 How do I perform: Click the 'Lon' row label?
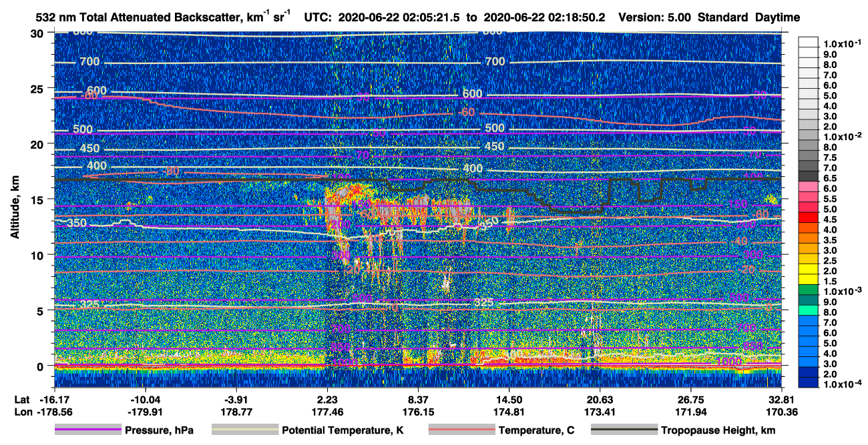point(22,411)
